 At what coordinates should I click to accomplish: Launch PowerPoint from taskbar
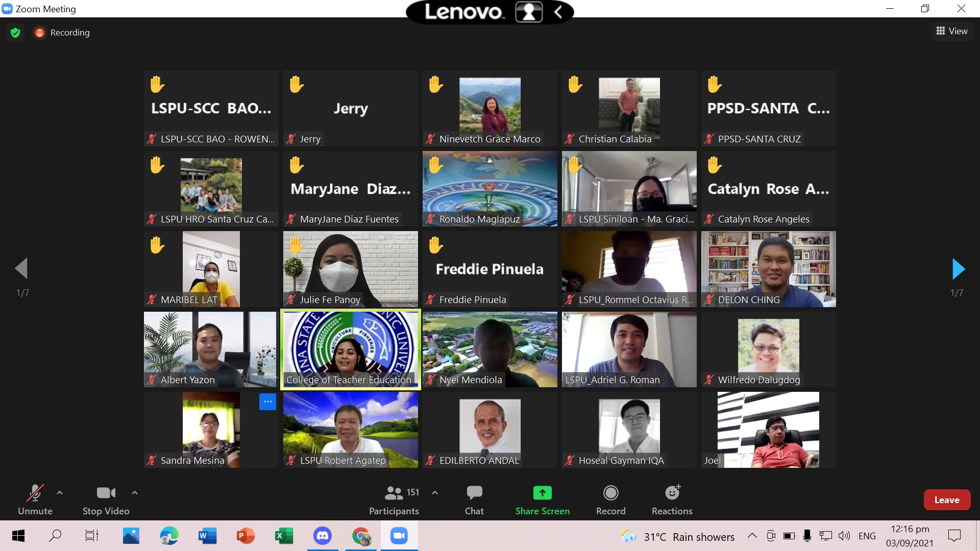click(246, 536)
